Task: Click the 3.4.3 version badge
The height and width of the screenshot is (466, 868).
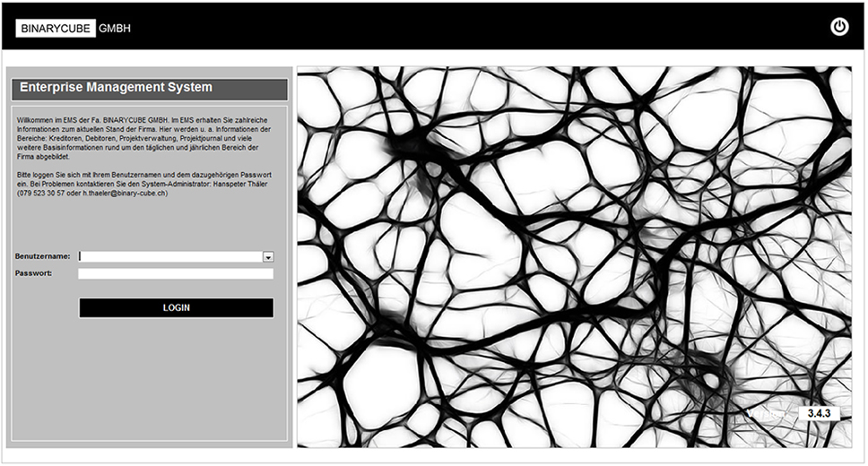Action: (x=819, y=413)
